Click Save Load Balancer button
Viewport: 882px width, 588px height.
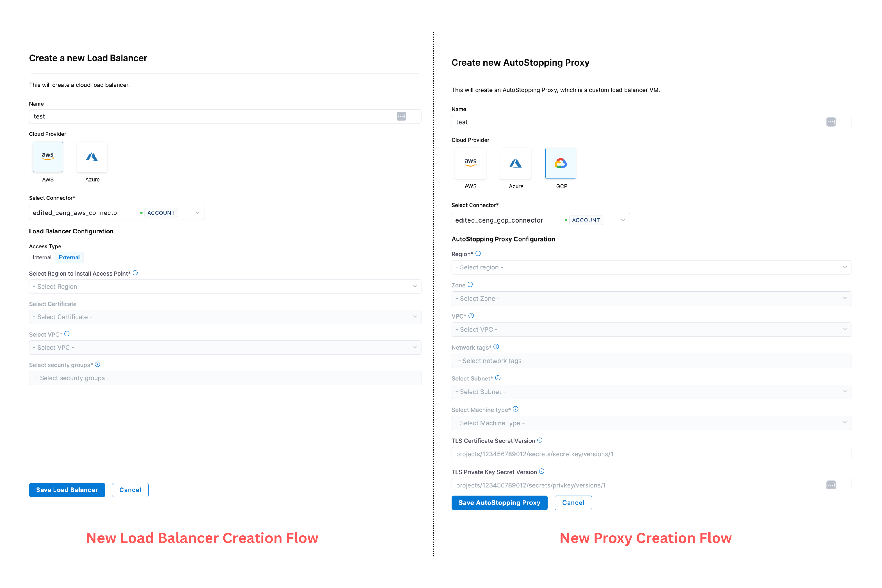67,490
